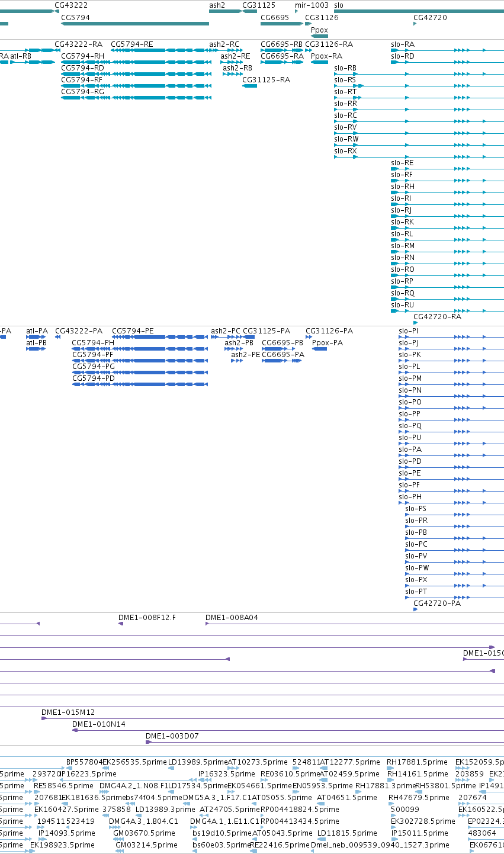This screenshot has height=854, width=504.
Task: Select the DME1-008F12.F BAC label
Action: [x=147, y=618]
